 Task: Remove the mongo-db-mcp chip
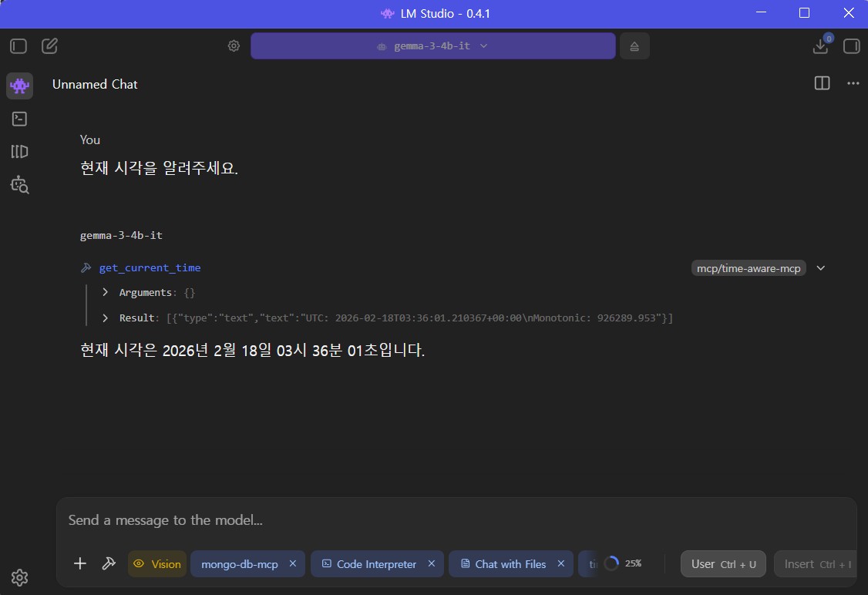[293, 563]
